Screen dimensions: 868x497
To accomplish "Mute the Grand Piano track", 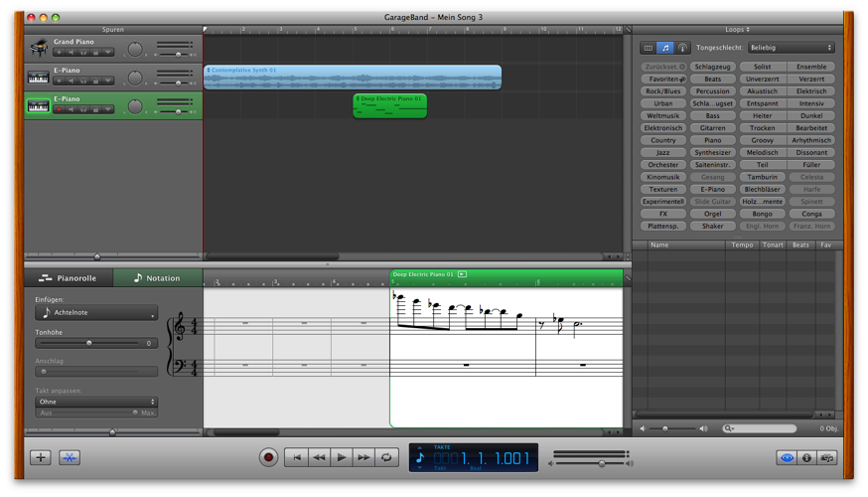I will coord(72,53).
